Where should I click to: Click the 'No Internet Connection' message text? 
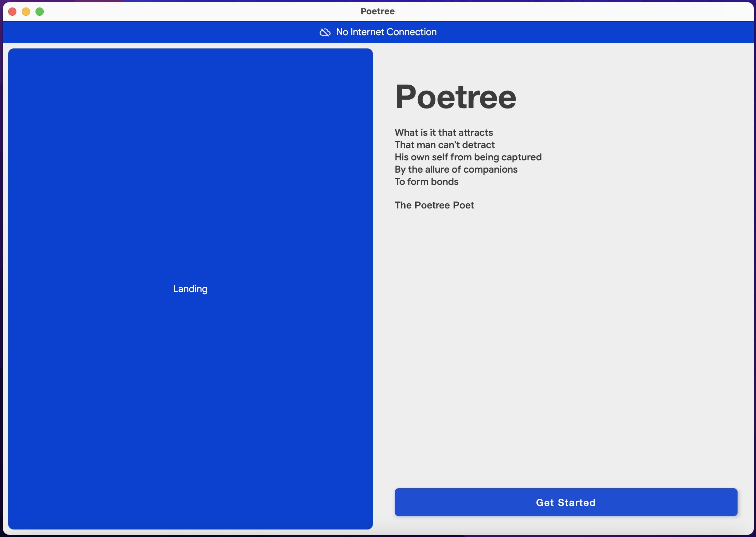386,32
